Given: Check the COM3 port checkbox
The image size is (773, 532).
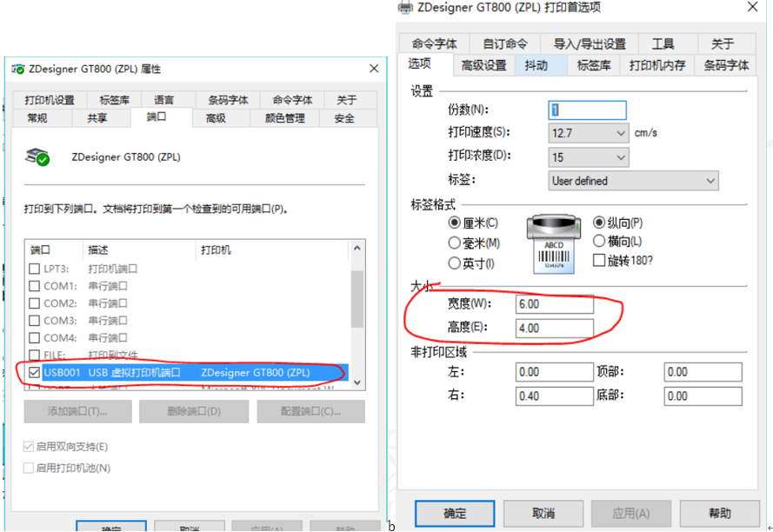Looking at the screenshot, I should 35,321.
